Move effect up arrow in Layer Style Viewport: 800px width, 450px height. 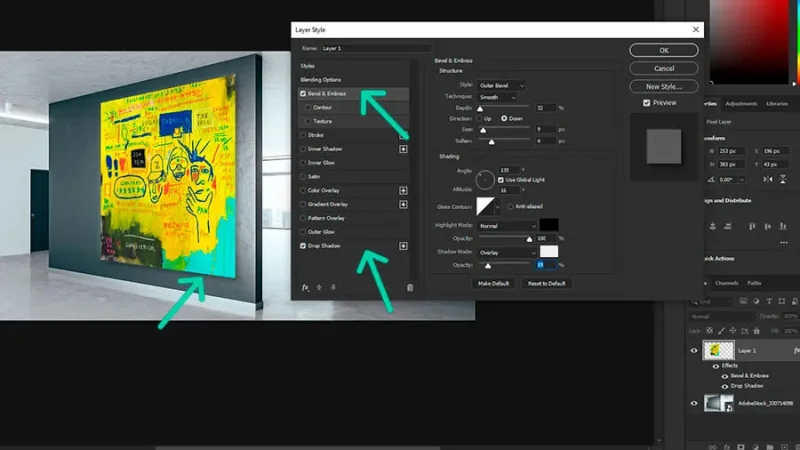pyautogui.click(x=319, y=288)
